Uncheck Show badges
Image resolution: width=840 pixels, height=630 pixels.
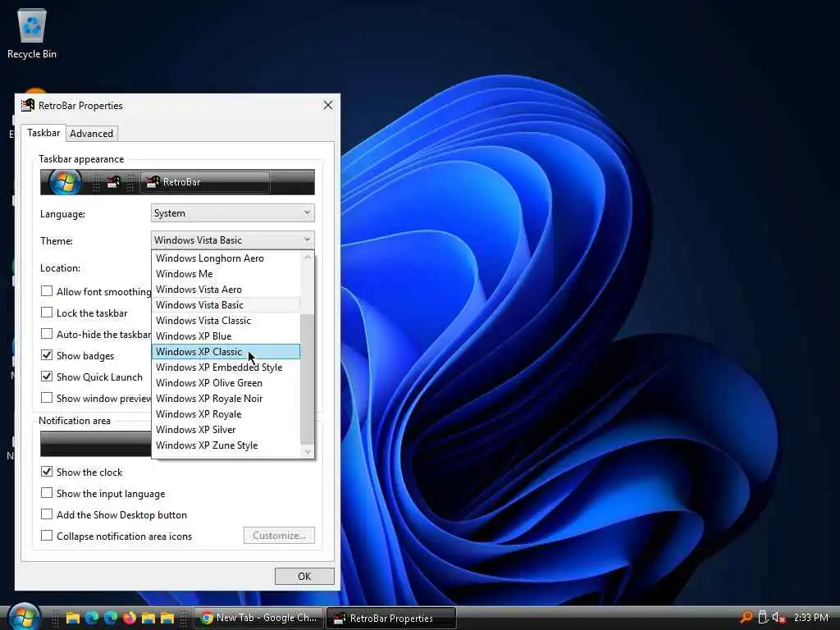47,355
